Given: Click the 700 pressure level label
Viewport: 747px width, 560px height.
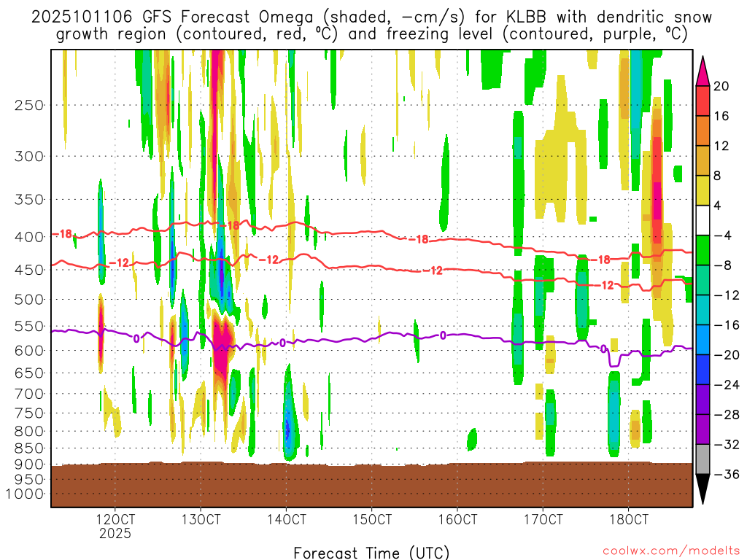Looking at the screenshot, I should (29, 394).
